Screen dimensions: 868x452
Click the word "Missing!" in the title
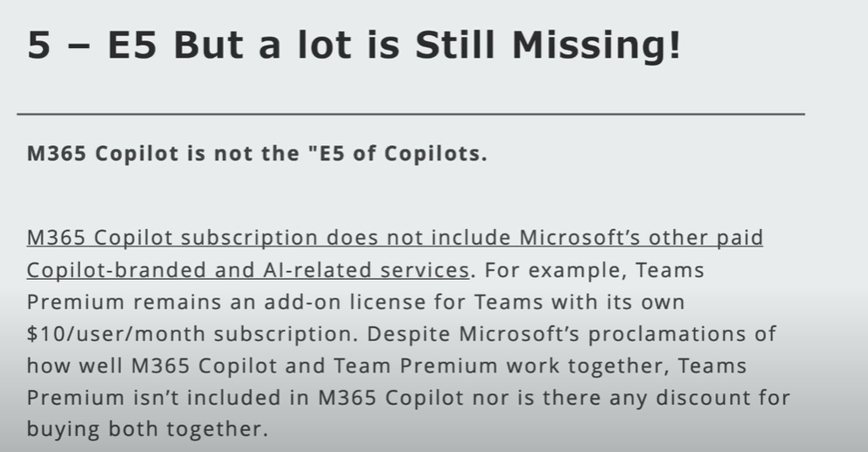595,46
